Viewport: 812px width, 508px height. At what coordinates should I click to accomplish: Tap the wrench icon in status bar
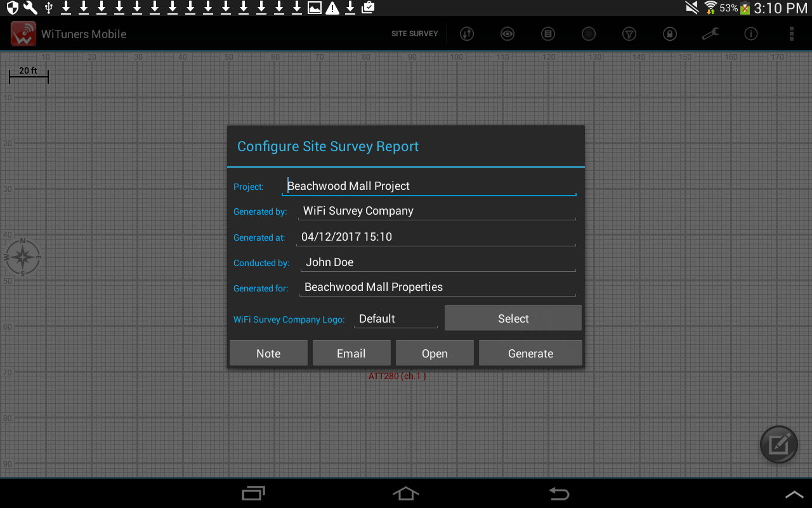[30, 8]
